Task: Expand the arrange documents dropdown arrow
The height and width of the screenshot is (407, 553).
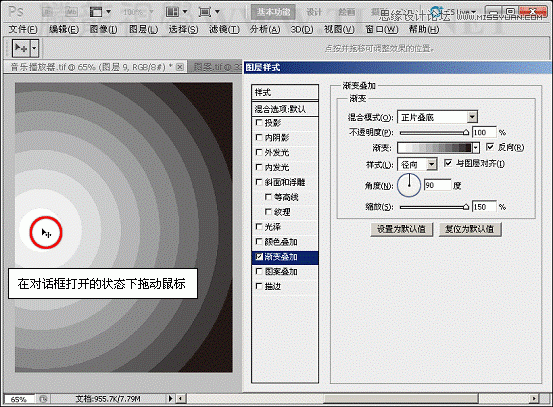Action: point(185,12)
